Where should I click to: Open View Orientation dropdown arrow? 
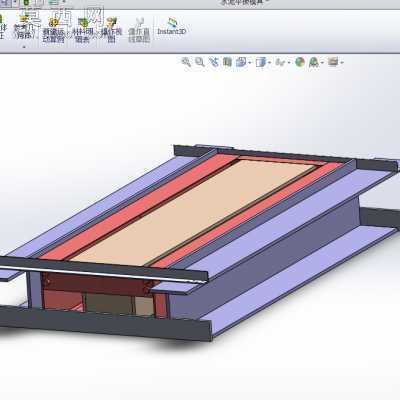[250, 62]
